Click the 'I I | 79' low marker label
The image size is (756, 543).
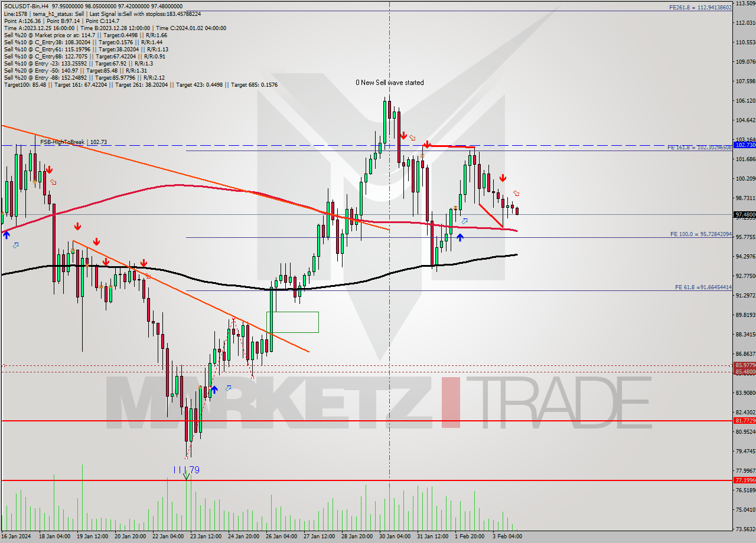[x=187, y=470]
